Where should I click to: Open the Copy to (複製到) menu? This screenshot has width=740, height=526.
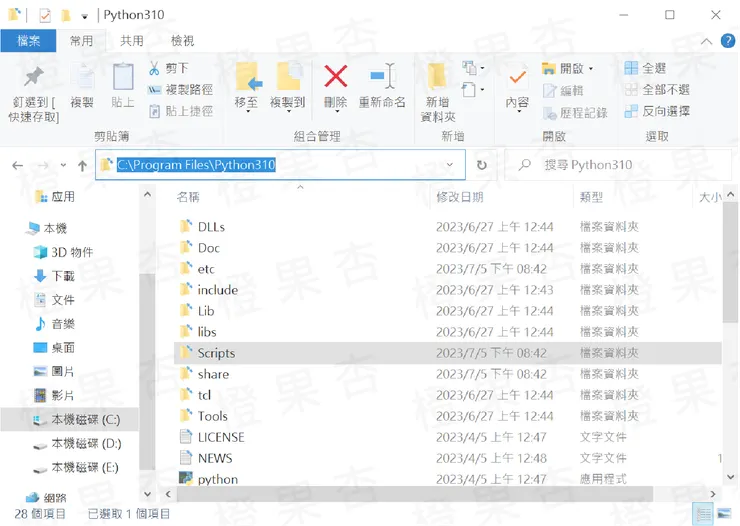point(288,86)
